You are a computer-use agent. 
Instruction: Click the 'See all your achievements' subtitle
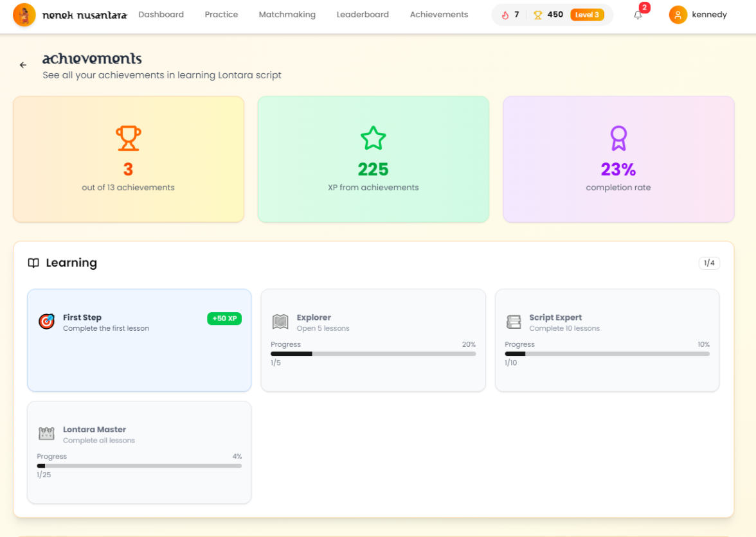tap(162, 76)
